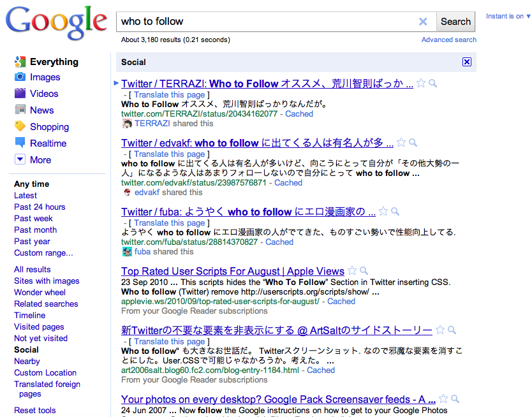Screen dimensions: 532x417
Task: Open the Instant is on dropdown
Action: coord(508,17)
